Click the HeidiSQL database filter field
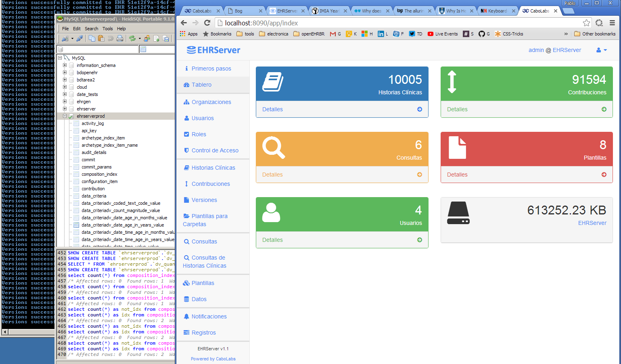 coord(98,49)
